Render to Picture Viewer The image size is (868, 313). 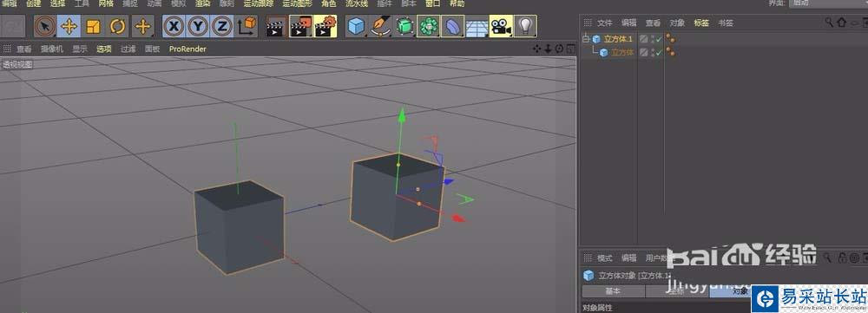pos(300,26)
